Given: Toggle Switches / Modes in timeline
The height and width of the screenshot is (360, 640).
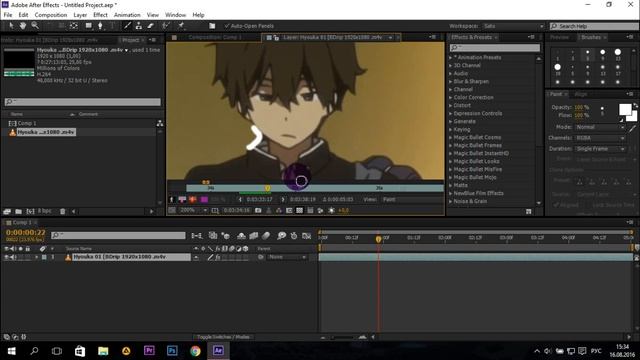Looking at the screenshot, I should 223,337.
